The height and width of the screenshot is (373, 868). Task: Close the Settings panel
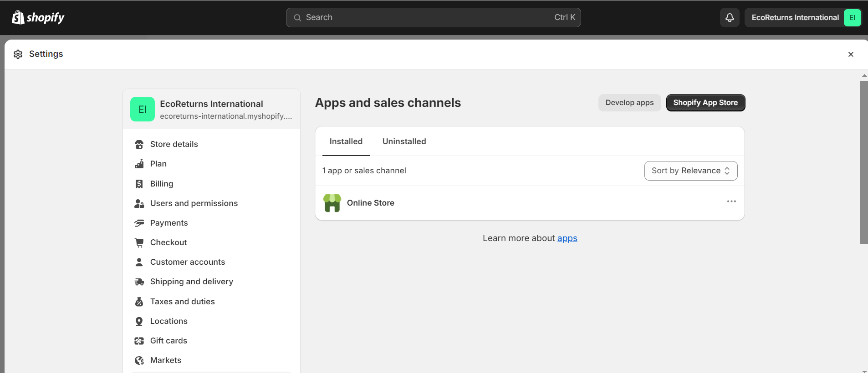click(851, 54)
